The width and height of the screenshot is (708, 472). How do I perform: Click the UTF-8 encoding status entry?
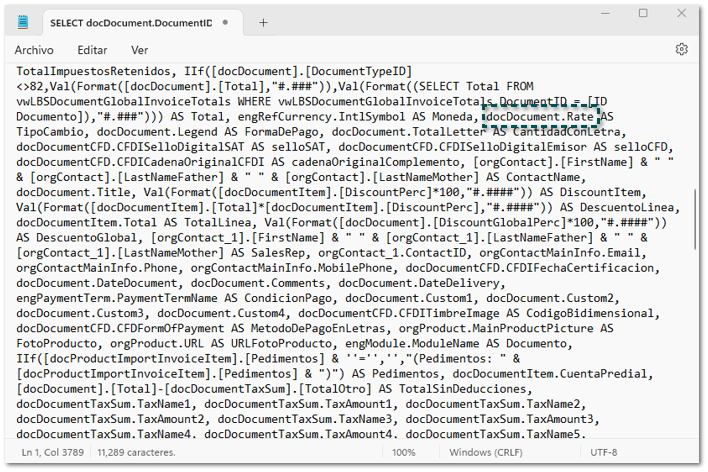pos(603,452)
